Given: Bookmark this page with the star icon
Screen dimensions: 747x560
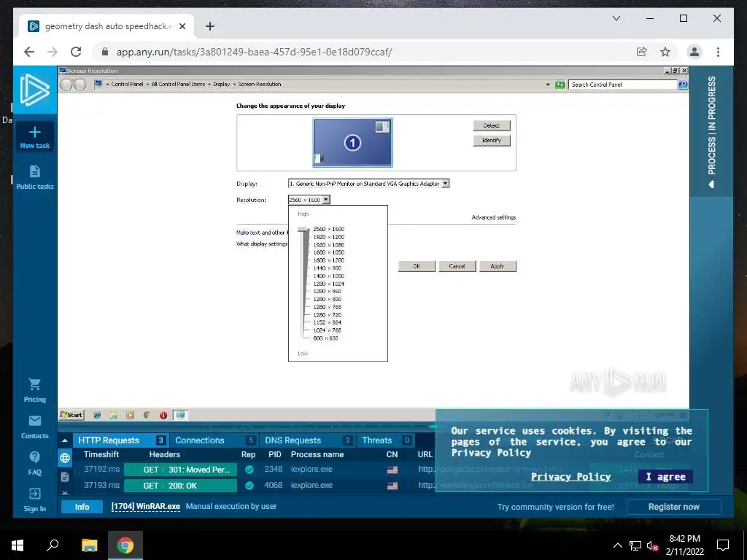Looking at the screenshot, I should (x=665, y=52).
